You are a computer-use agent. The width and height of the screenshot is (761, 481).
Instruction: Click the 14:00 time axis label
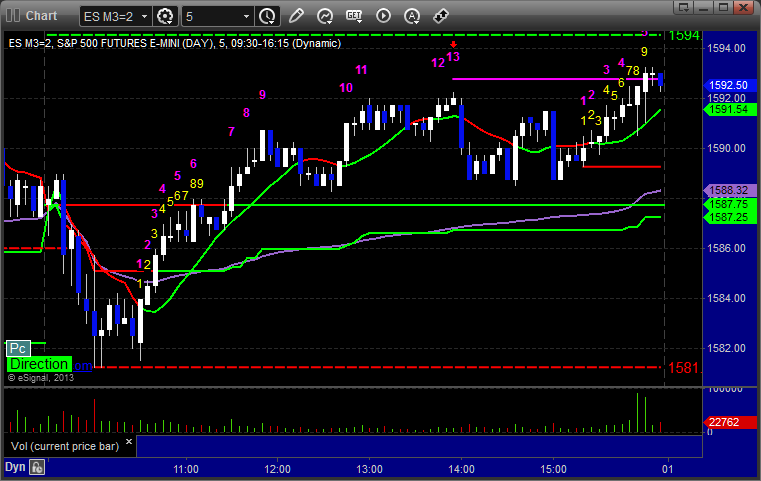[x=462, y=469]
